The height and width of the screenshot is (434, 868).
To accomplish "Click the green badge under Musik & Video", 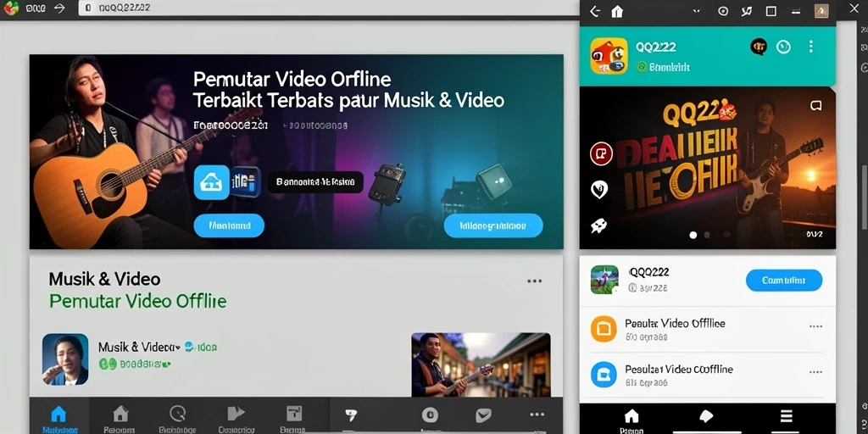I will click(x=108, y=364).
